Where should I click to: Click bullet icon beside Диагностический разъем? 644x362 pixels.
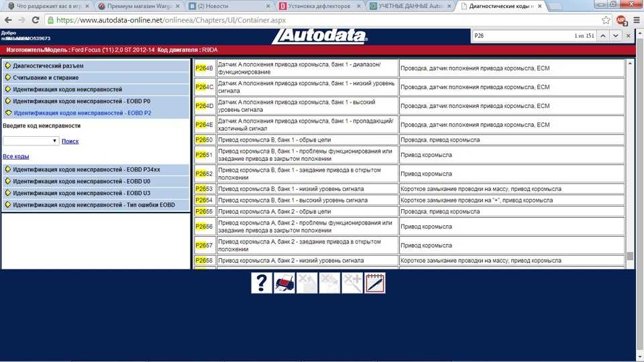[x=8, y=66]
